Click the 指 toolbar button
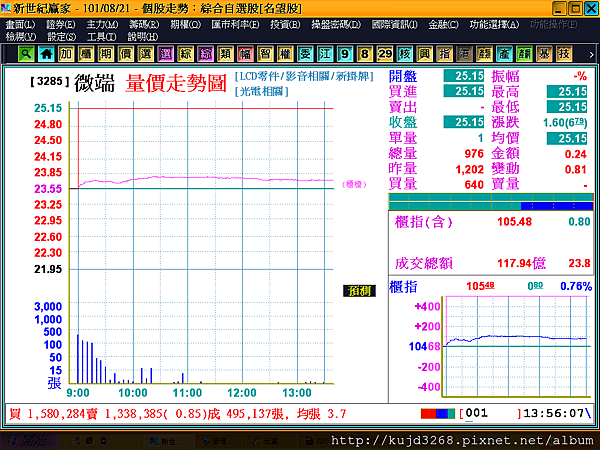This screenshot has height=450, width=600. (x=445, y=54)
